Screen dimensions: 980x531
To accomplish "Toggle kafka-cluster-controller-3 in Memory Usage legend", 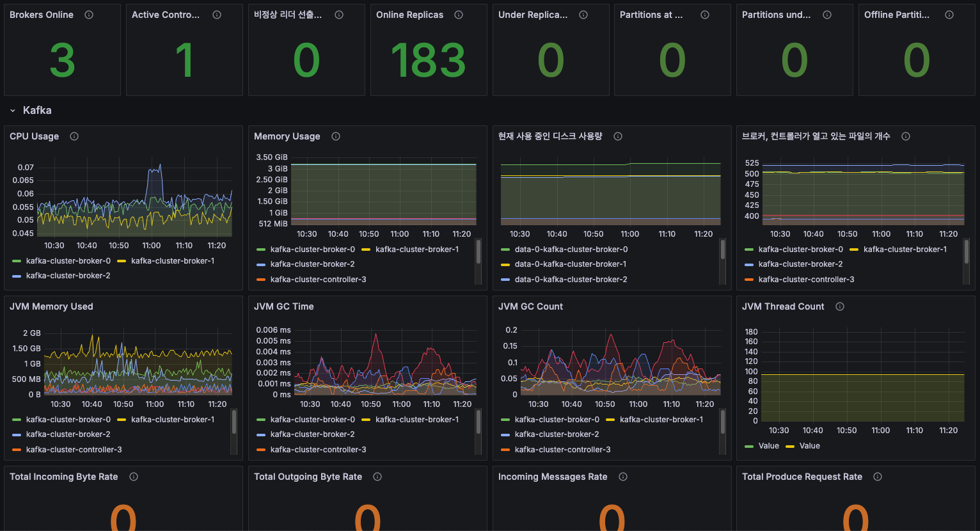I will point(319,280).
